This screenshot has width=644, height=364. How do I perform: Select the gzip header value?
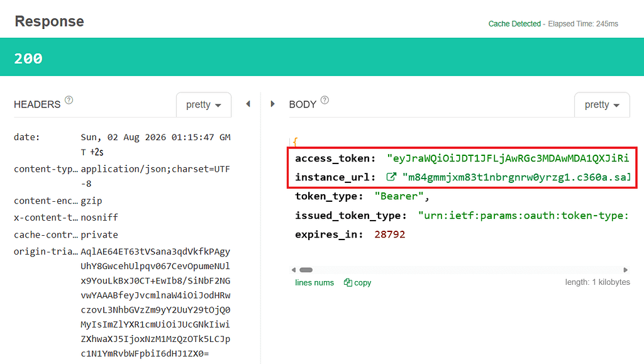coord(91,201)
